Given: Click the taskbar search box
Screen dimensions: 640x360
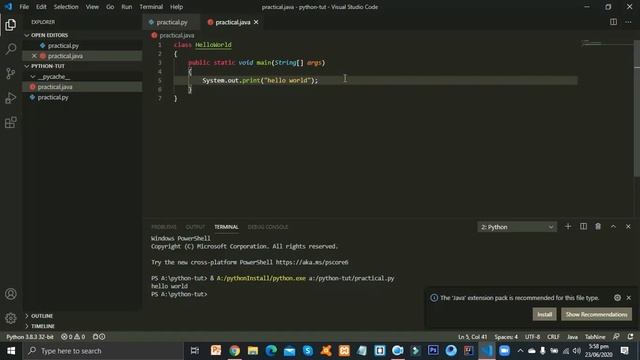Looking at the screenshot, I should pyautogui.click(x=102, y=351).
